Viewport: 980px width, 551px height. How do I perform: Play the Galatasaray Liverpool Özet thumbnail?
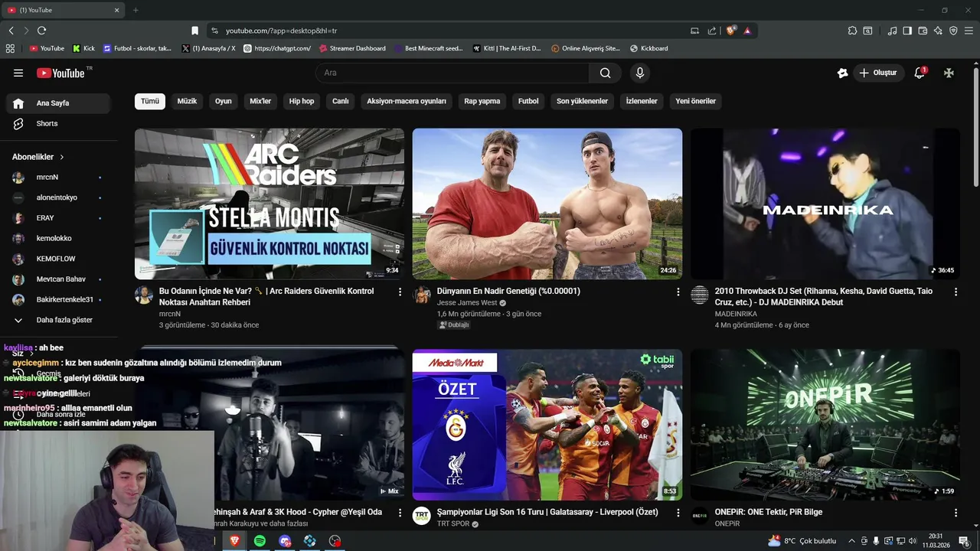(547, 425)
